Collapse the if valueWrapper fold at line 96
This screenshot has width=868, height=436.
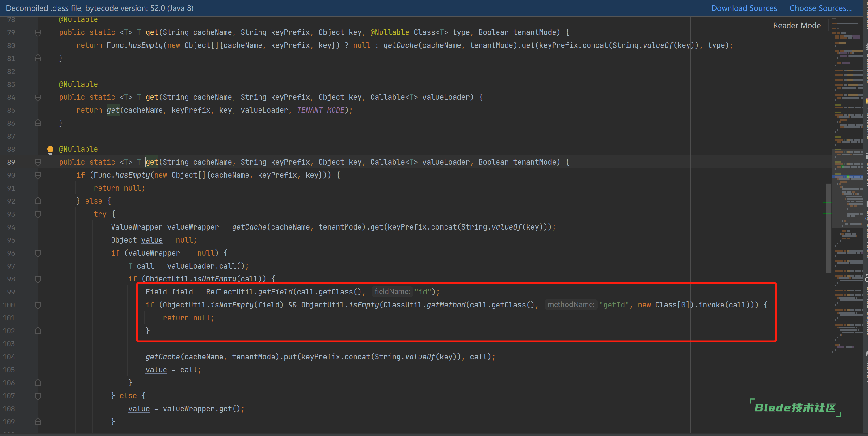coord(38,253)
